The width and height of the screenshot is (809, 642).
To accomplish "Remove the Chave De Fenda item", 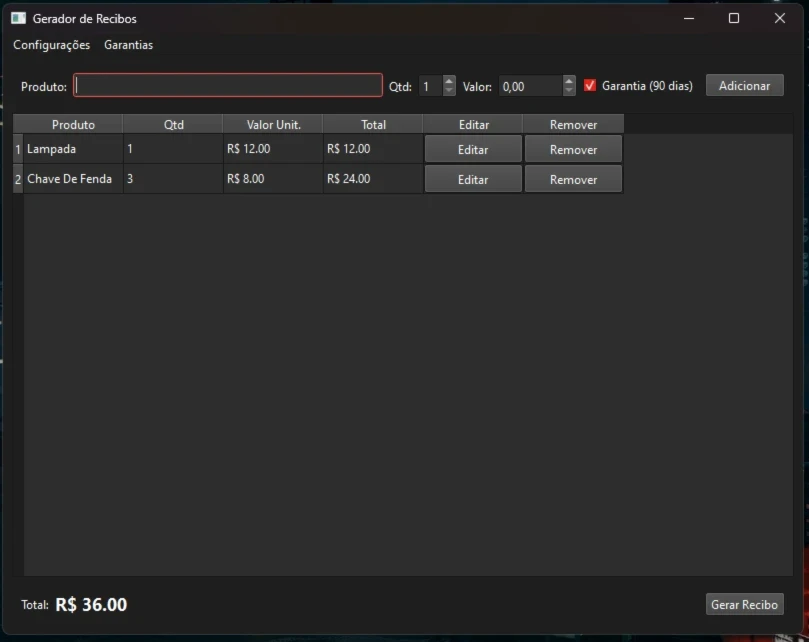I will (573, 180).
